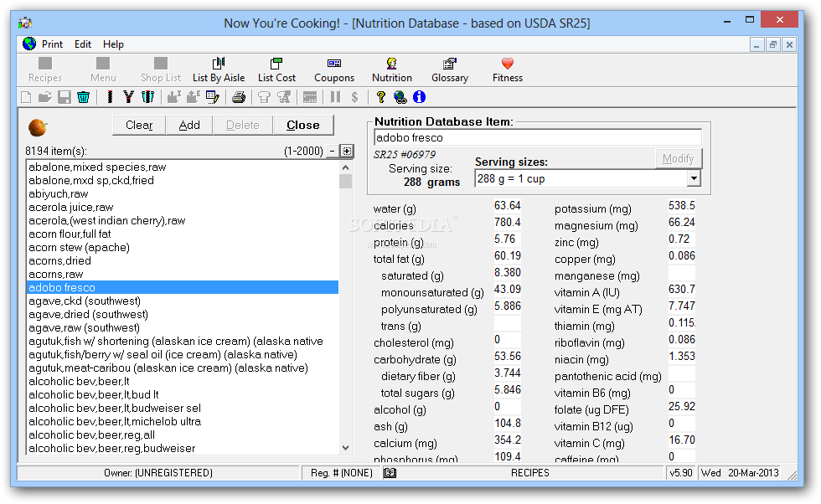Click the globe icon beside Print menu
The height and width of the screenshot is (504, 821).
pyautogui.click(x=29, y=44)
